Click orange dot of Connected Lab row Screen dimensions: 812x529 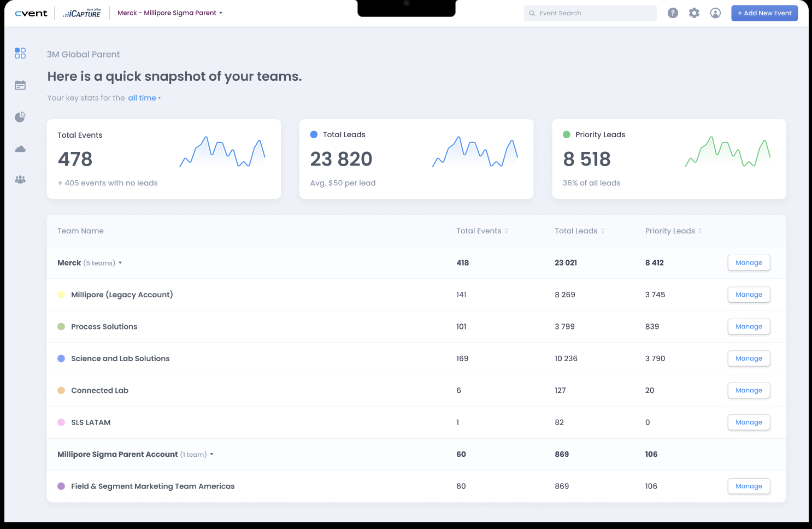pos(61,390)
